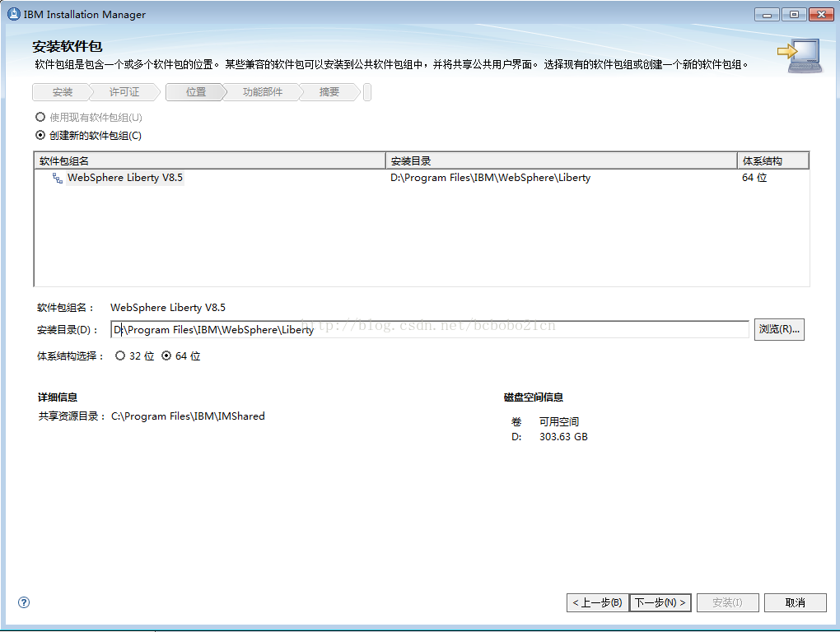Image resolution: width=840 pixels, height=632 pixels.
Task: Click the 详细信息 heading
Action: pos(58,397)
